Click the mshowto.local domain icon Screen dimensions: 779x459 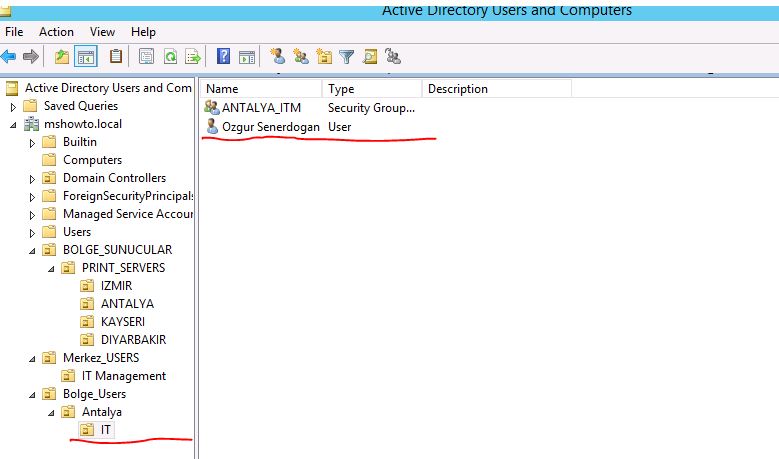click(31, 124)
